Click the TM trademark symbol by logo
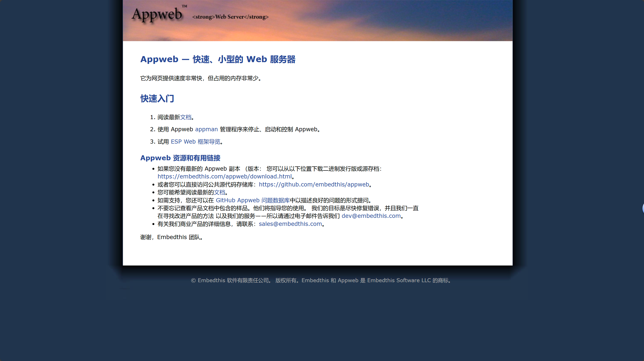Screen dimensions: 644x361 [184, 6]
